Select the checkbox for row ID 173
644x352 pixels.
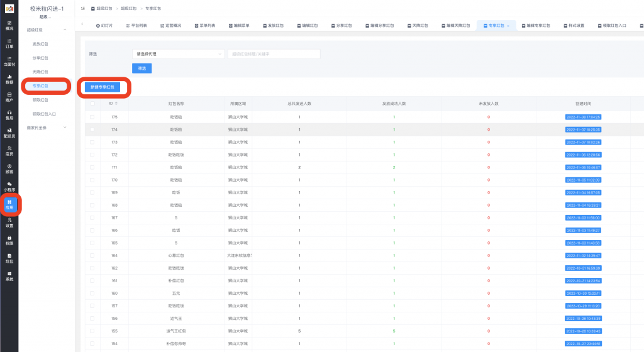tap(92, 142)
